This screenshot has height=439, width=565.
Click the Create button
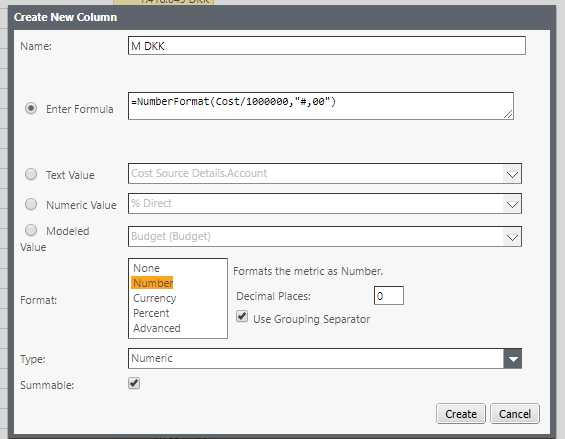click(x=461, y=414)
